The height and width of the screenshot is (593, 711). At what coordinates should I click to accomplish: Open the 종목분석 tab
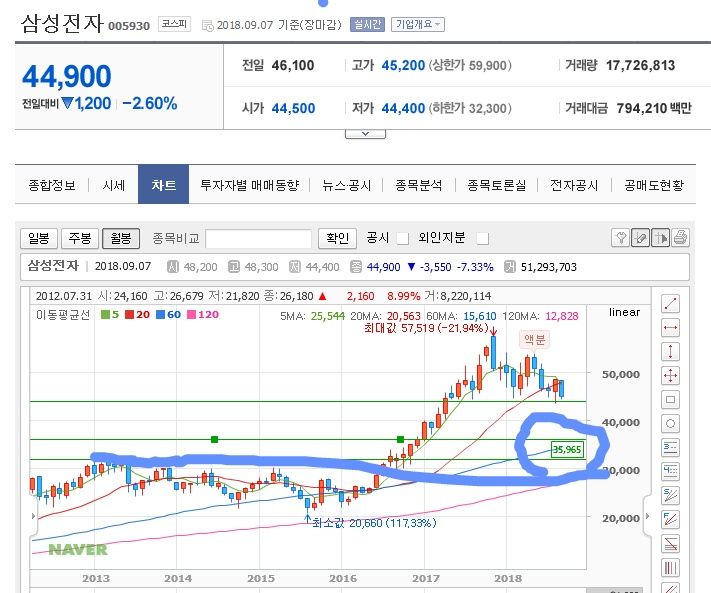(x=419, y=185)
